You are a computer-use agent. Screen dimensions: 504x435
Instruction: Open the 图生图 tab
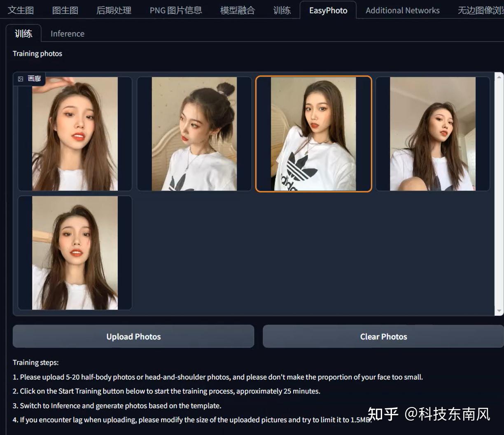coord(65,10)
